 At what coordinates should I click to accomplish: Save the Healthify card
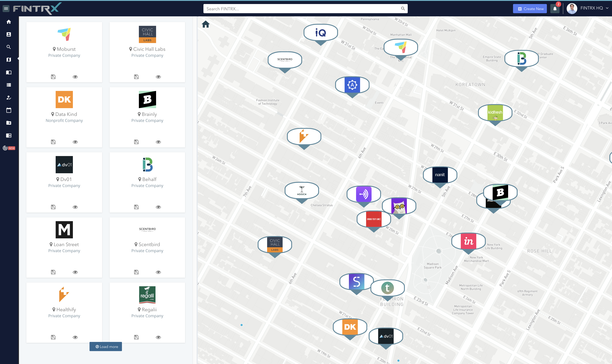coord(53,337)
